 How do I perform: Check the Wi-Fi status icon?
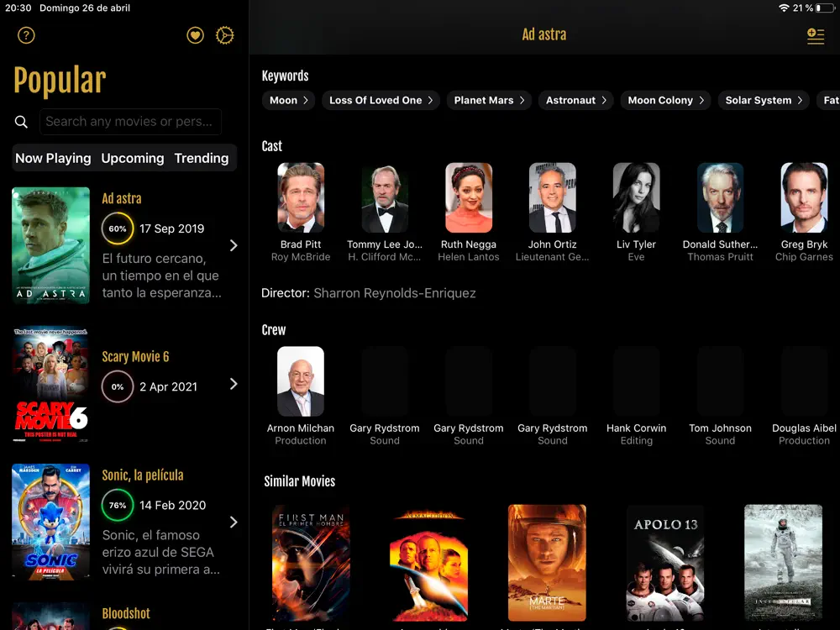(x=784, y=8)
